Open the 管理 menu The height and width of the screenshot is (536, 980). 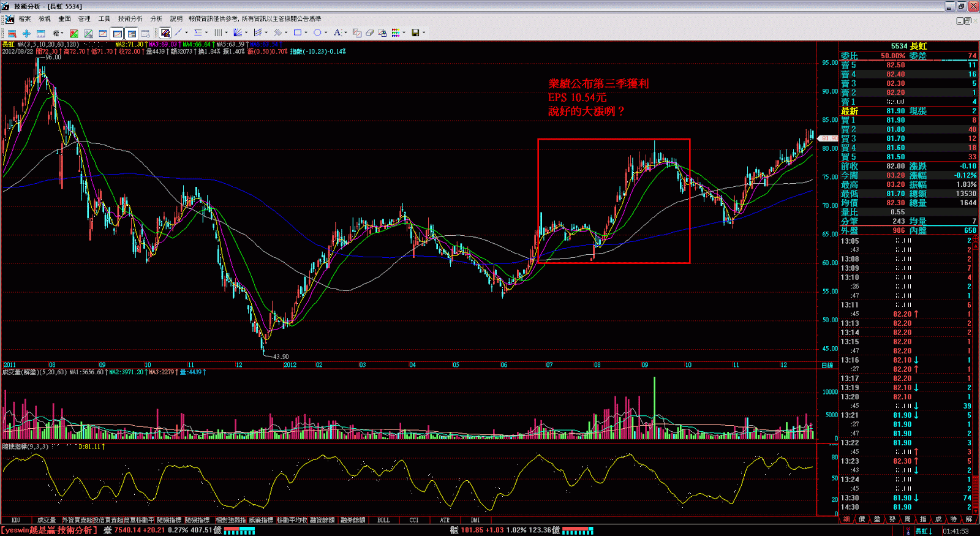point(84,19)
